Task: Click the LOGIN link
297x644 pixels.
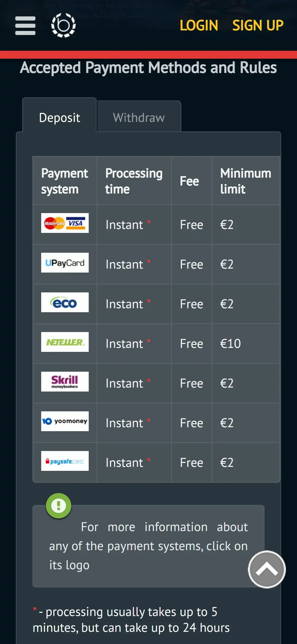Action: point(199,26)
